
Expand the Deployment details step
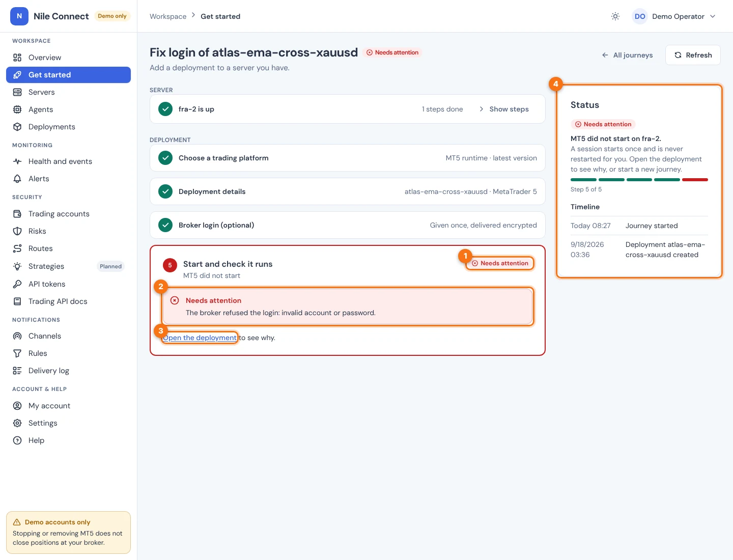click(x=348, y=191)
